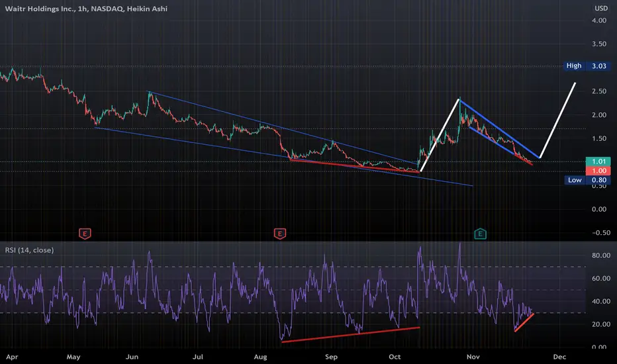The height and width of the screenshot is (364, 617).
Task: Click the 40.00 RSI axis value
Action: point(601,301)
